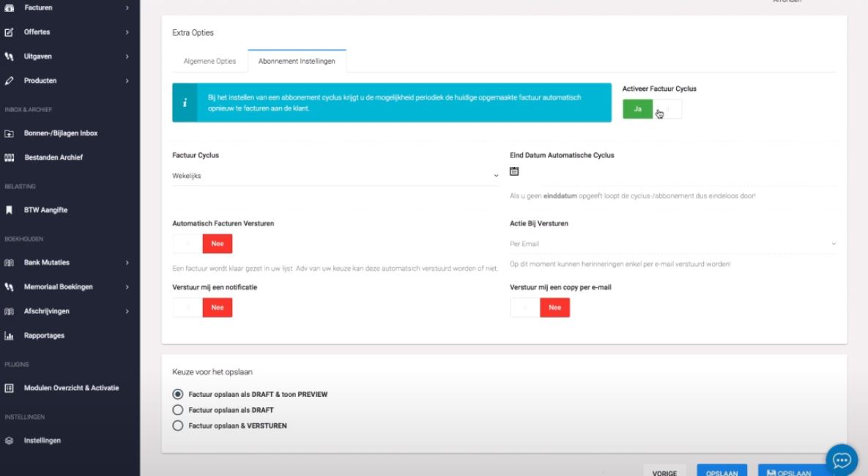The width and height of the screenshot is (868, 476).
Task: Select Factuur opslaan als DRAFT radio
Action: click(x=178, y=410)
